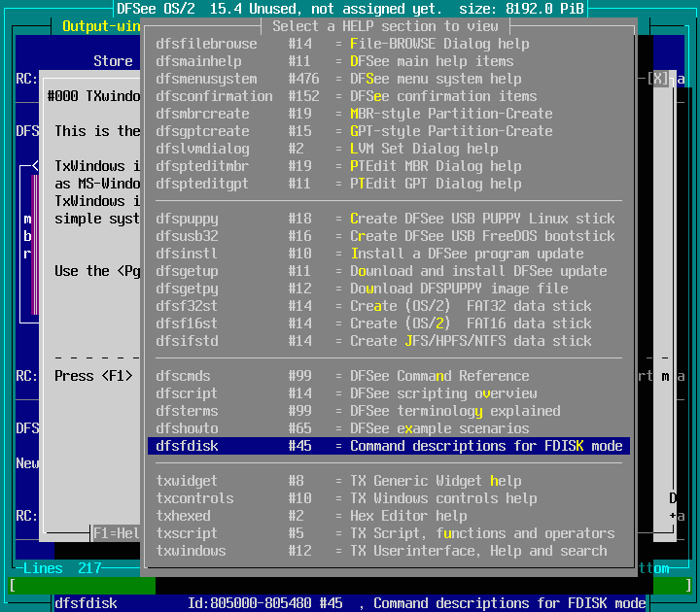Close help window with [X] button
Viewport: 700px width, 612px height.
(x=660, y=79)
